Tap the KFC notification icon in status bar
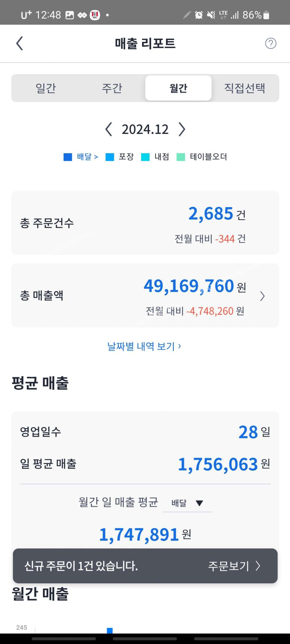Screen dimensions: 290x644 pos(95,15)
